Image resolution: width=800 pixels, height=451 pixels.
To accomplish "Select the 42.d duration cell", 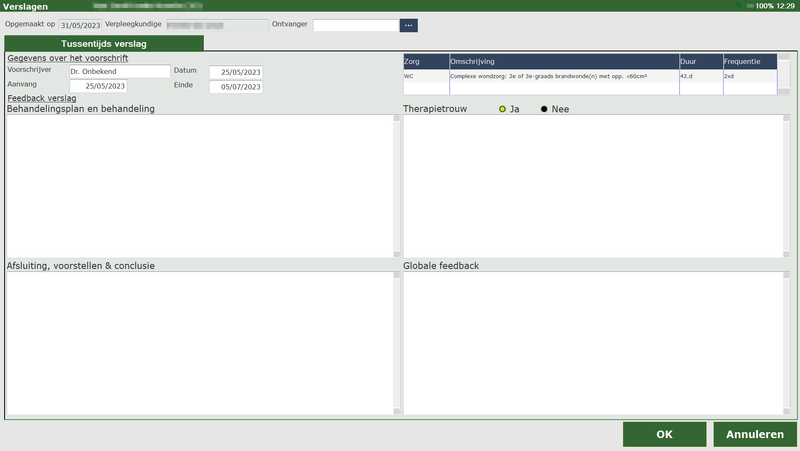I will pos(701,76).
